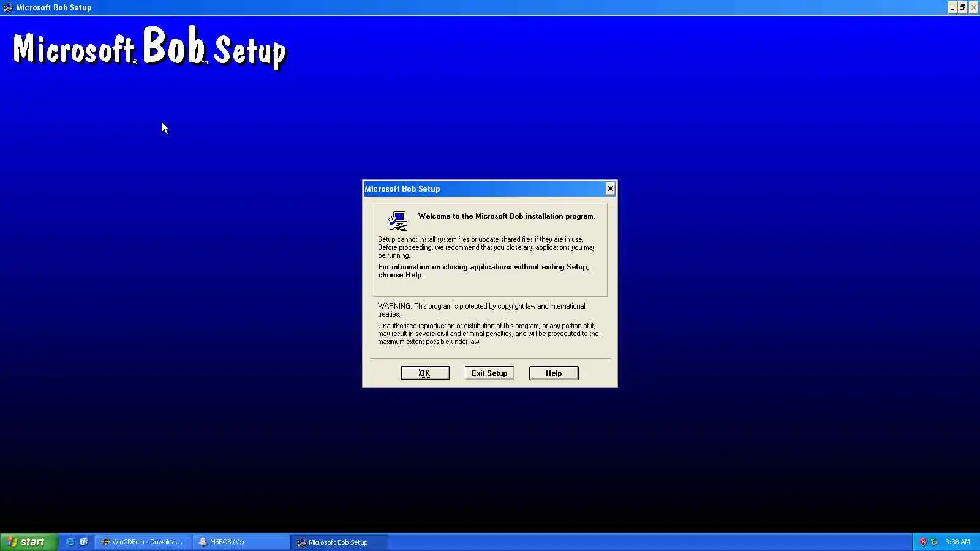Launch Internet Explorer from Quick Launch

pyautogui.click(x=70, y=542)
